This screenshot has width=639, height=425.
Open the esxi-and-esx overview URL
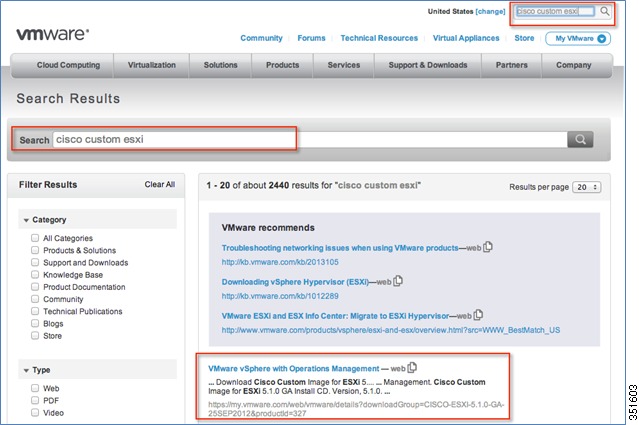click(391, 330)
